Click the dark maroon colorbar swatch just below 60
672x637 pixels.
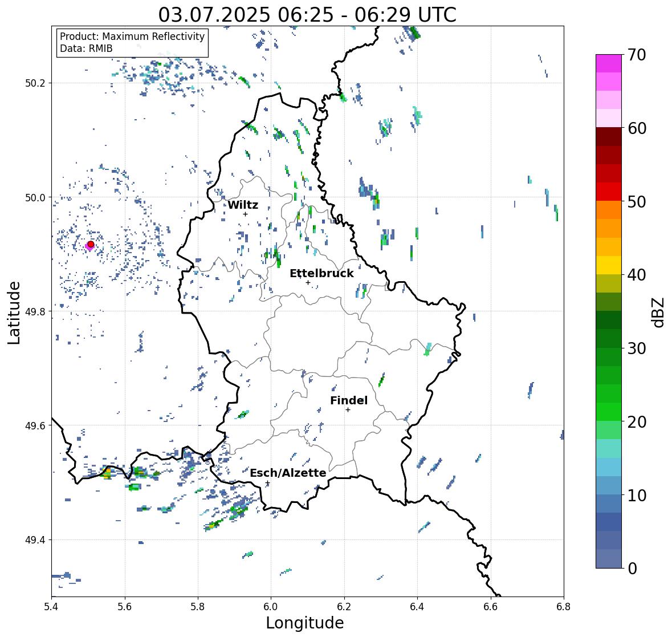609,137
